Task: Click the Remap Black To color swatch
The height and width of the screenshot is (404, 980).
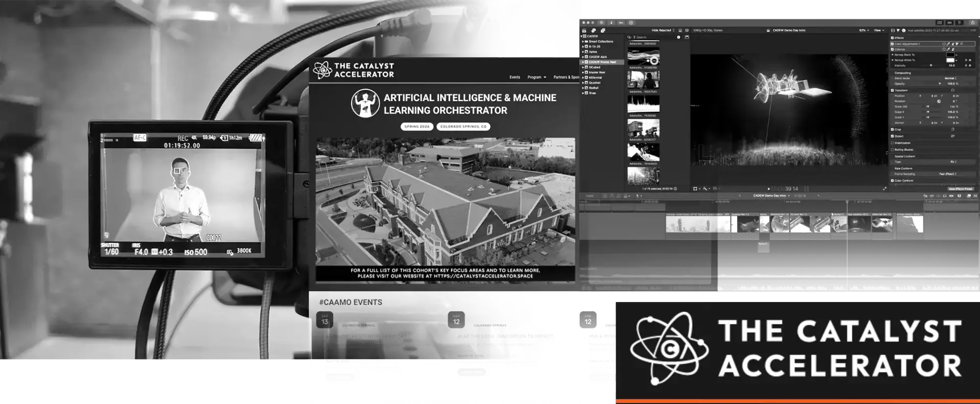Action: tap(950, 55)
